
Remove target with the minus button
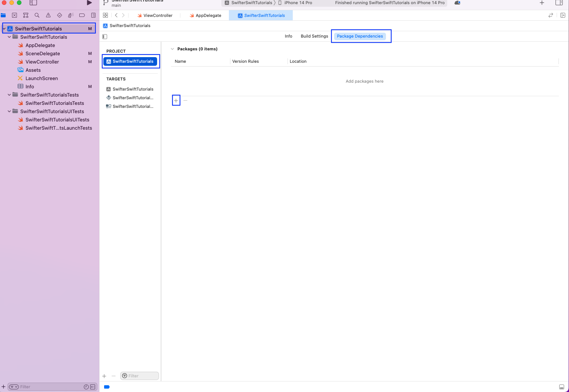pos(113,376)
